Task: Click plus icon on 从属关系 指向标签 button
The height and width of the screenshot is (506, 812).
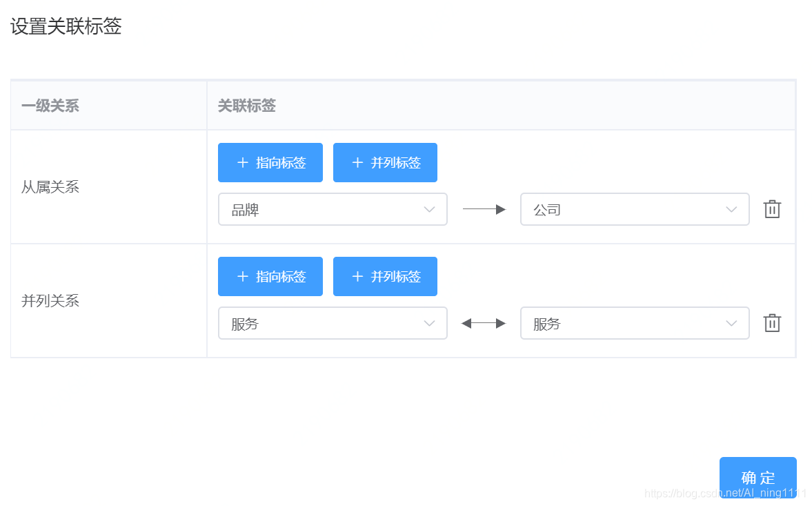Action: click(x=242, y=163)
